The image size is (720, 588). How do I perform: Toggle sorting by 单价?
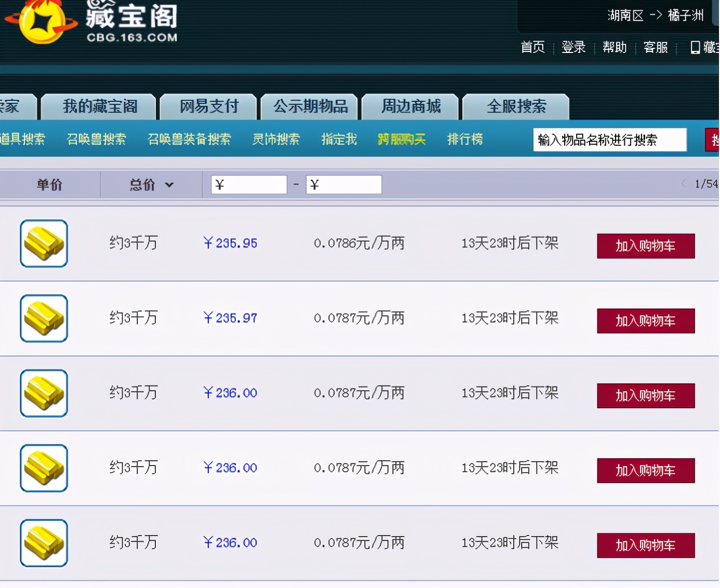pyautogui.click(x=48, y=184)
